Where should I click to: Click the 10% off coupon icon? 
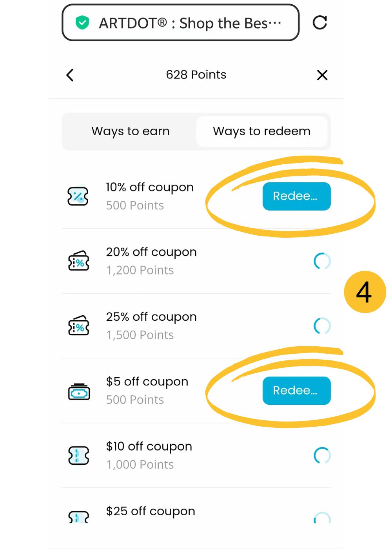pos(78,196)
